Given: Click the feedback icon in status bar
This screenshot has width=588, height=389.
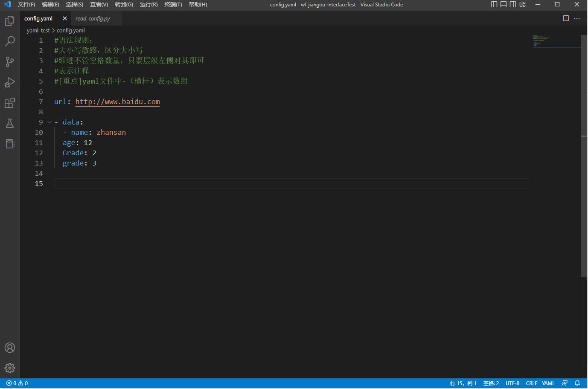Looking at the screenshot, I should pyautogui.click(x=565, y=383).
